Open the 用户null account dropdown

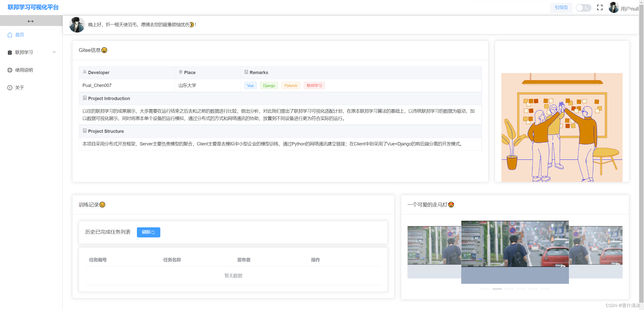tap(629, 9)
